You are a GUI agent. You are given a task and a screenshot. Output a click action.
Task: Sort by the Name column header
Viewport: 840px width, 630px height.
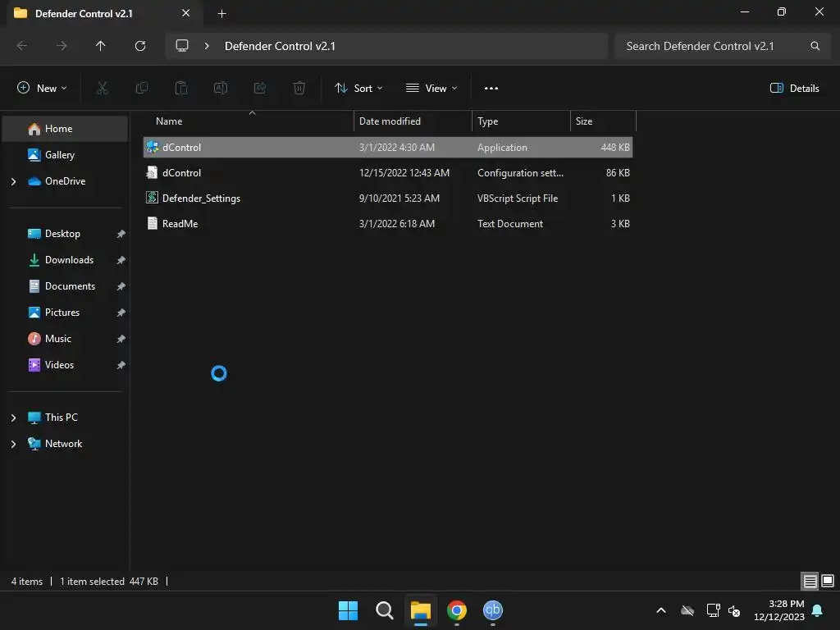pos(249,121)
